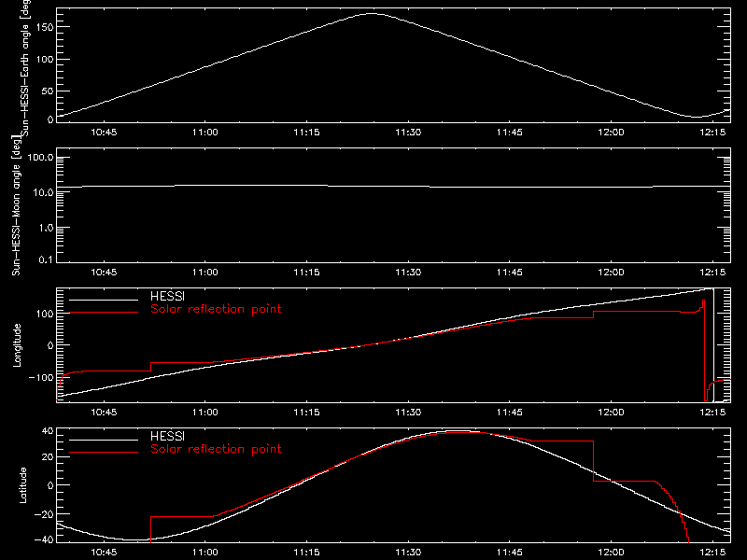The width and height of the screenshot is (747, 560).
Task: Click 11:00 time label under Earth angle plot
Action: coord(205,133)
